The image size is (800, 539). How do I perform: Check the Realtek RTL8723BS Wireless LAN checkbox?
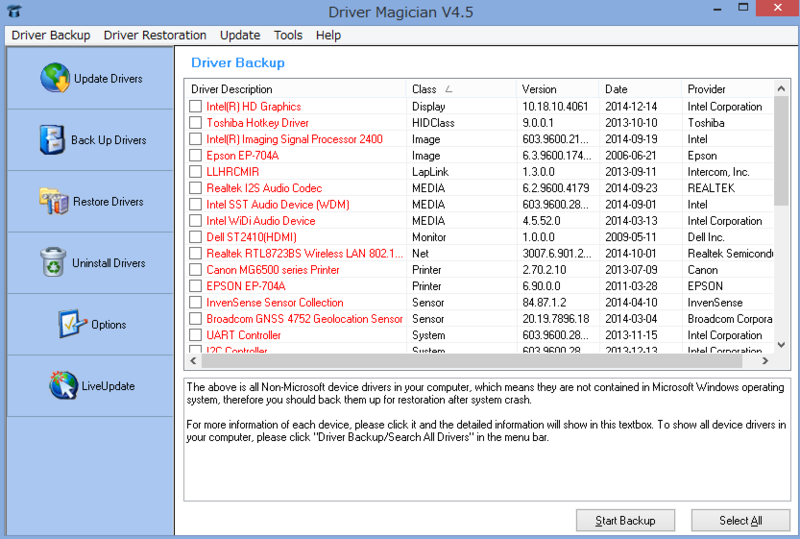click(x=195, y=253)
